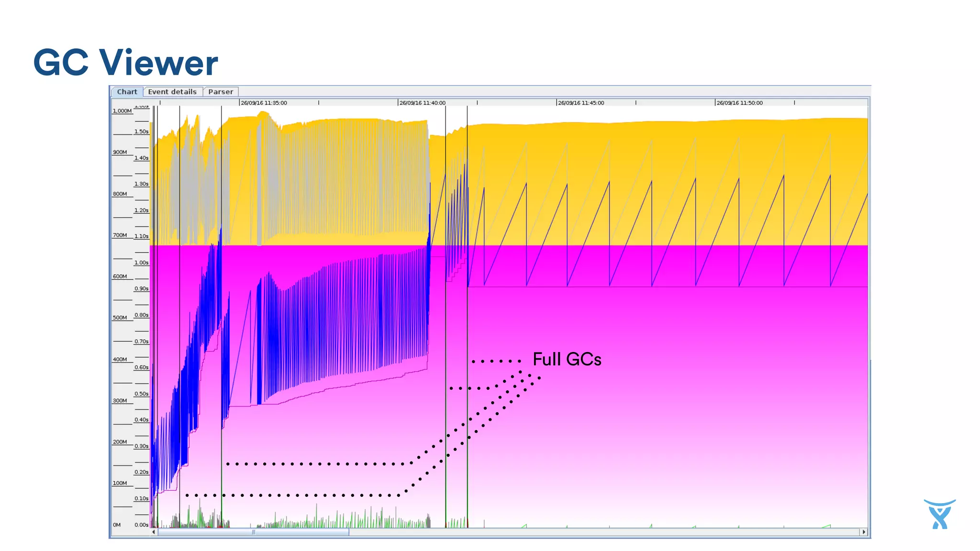980x551 pixels.
Task: Click the GC Viewer slide title
Action: point(125,63)
